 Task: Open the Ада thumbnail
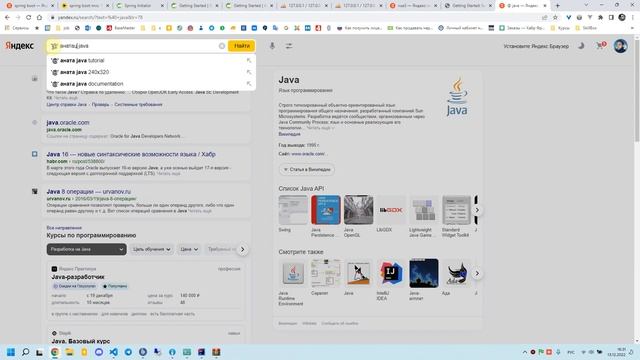click(456, 273)
